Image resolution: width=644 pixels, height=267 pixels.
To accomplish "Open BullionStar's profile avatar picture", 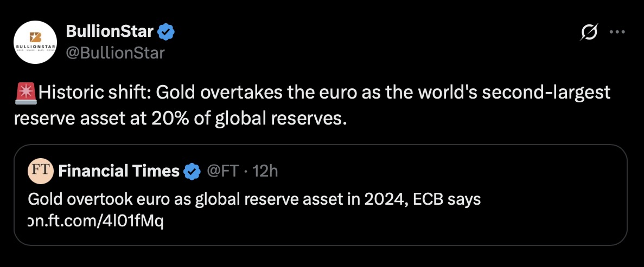I will pos(35,42).
